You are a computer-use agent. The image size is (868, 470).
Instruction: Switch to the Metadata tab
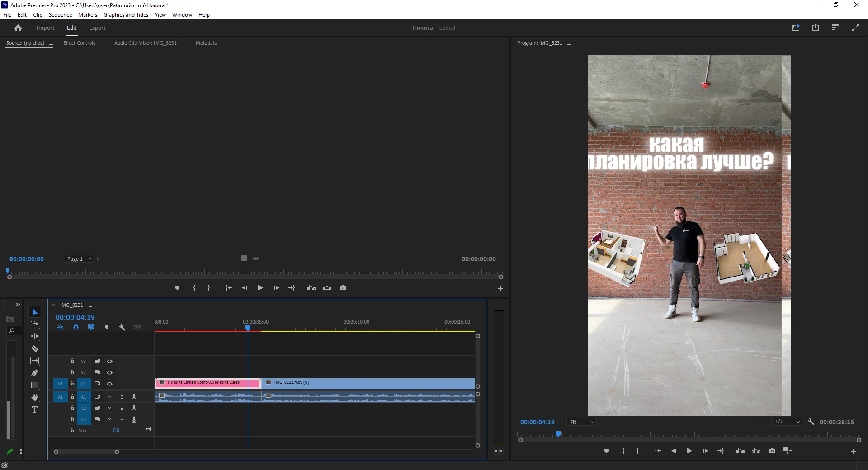[x=207, y=43]
